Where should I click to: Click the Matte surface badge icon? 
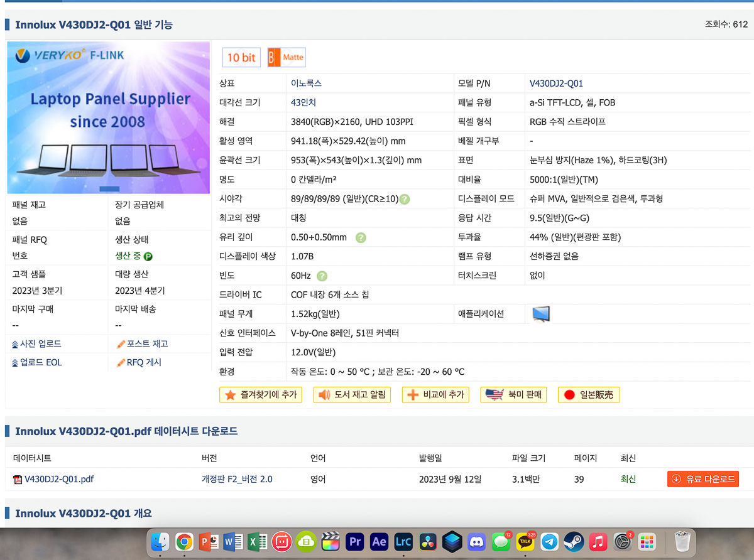287,57
